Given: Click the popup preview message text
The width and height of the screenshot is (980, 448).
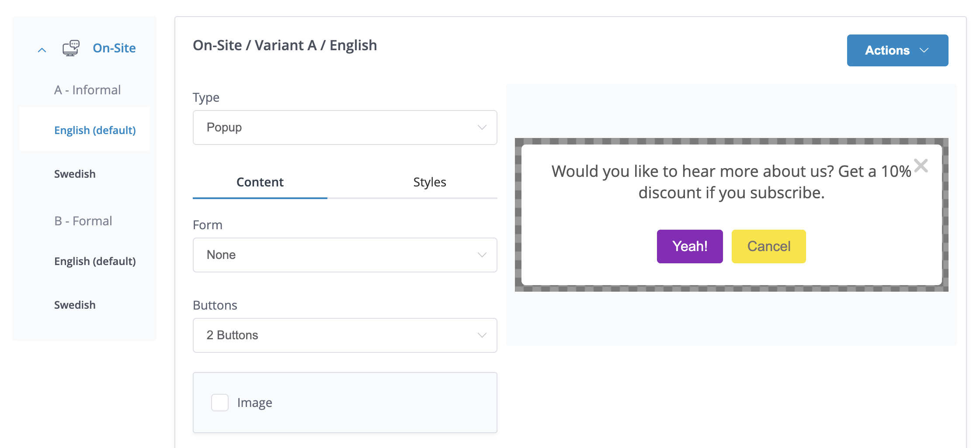Looking at the screenshot, I should coord(731,182).
